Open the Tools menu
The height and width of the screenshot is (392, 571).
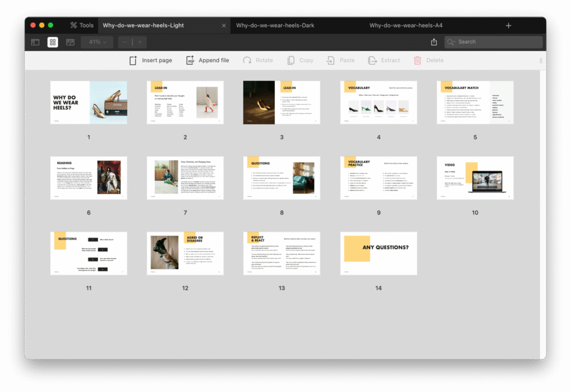pos(81,25)
